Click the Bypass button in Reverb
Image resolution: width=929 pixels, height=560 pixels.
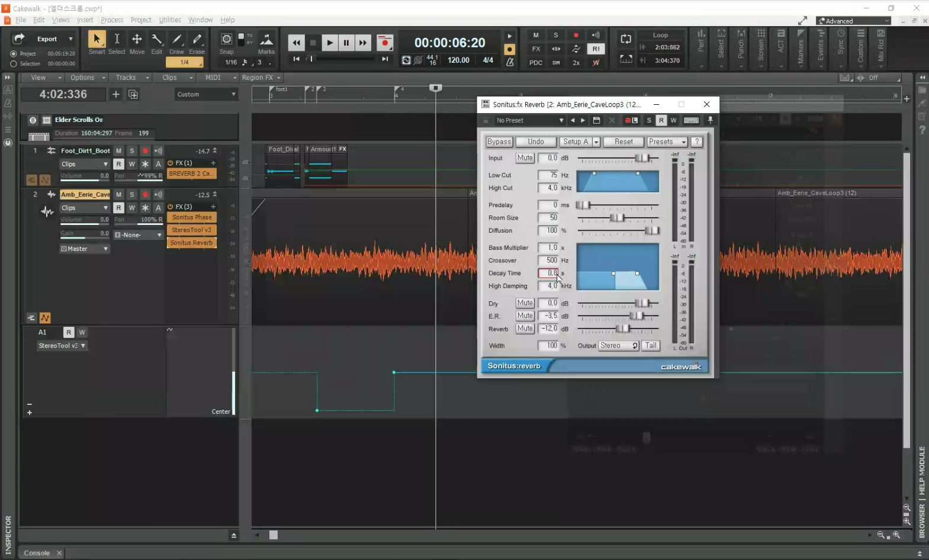(x=499, y=142)
